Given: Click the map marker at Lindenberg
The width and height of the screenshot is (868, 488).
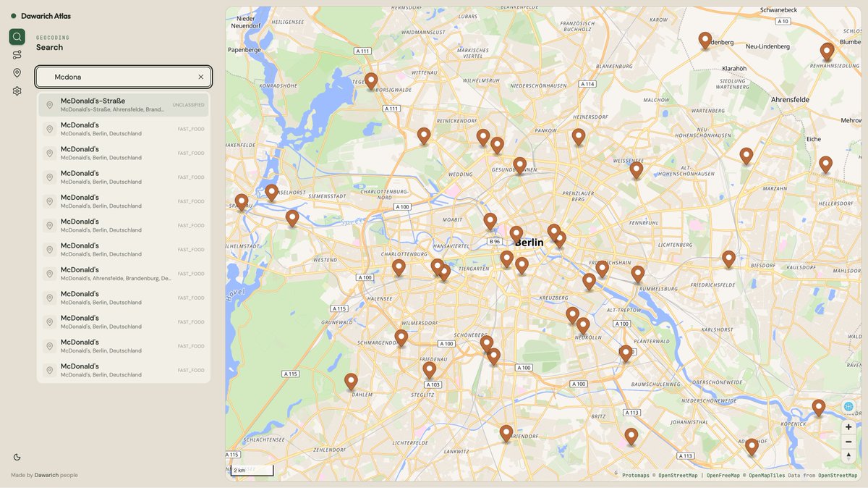Looking at the screenshot, I should tap(705, 40).
